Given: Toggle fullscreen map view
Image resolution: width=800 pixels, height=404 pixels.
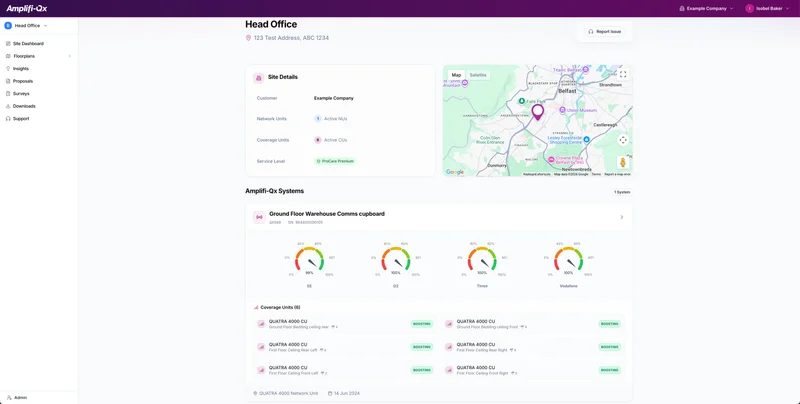Looking at the screenshot, I should coord(623,75).
